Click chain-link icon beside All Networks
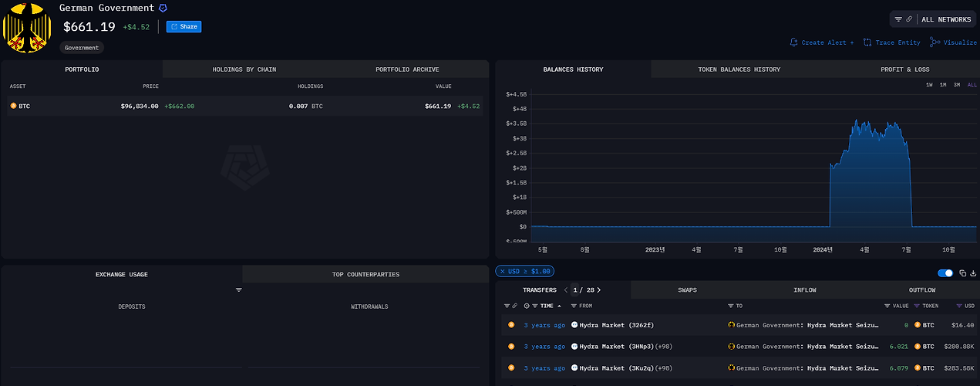This screenshot has height=386, width=980. pyautogui.click(x=909, y=19)
